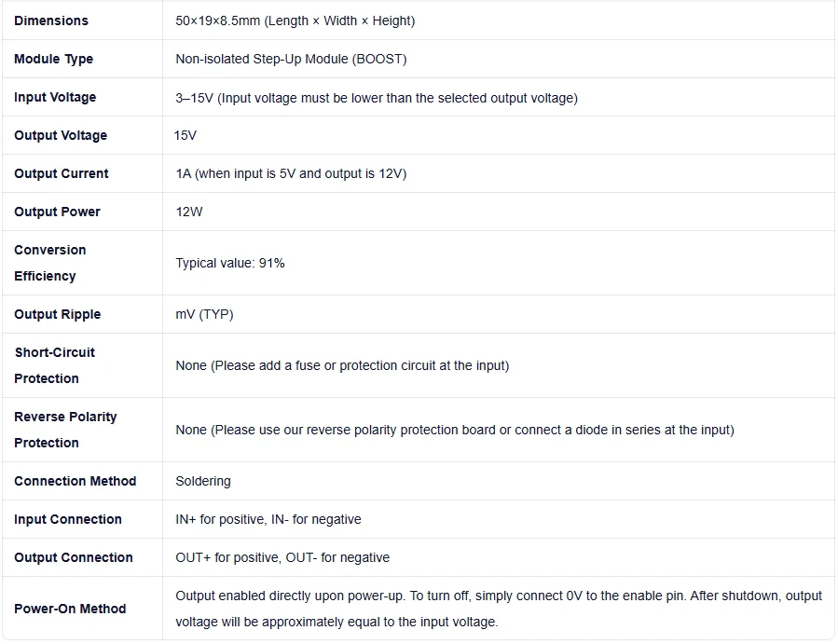Select the Typical value: 91% text
Screen dimensions: 838x644
pos(230,263)
